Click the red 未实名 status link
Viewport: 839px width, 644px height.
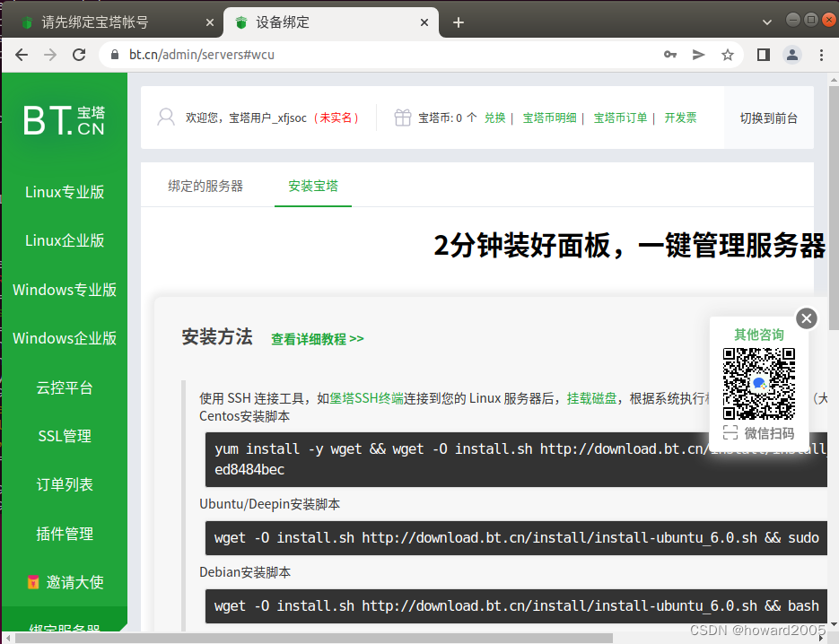click(336, 117)
